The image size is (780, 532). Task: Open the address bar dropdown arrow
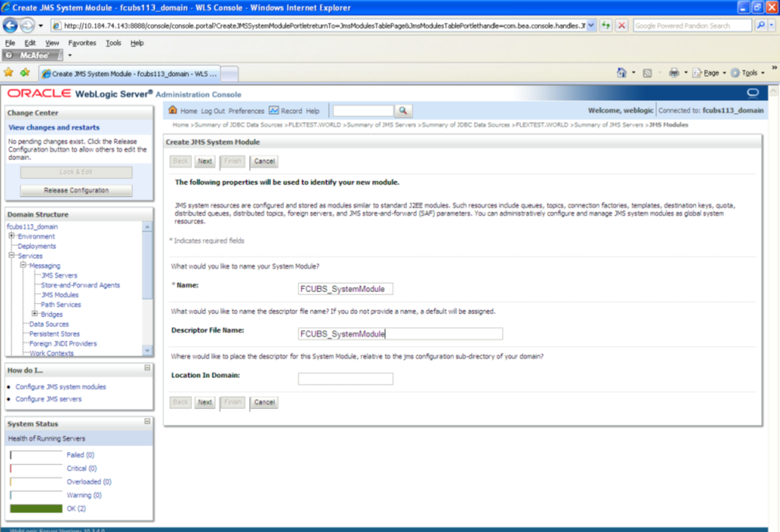[590, 25]
